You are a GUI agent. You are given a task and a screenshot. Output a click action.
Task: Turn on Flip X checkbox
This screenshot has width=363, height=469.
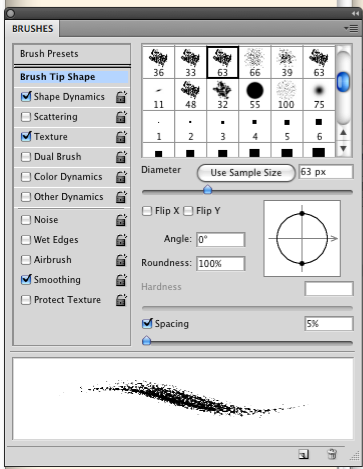pyautogui.click(x=147, y=211)
